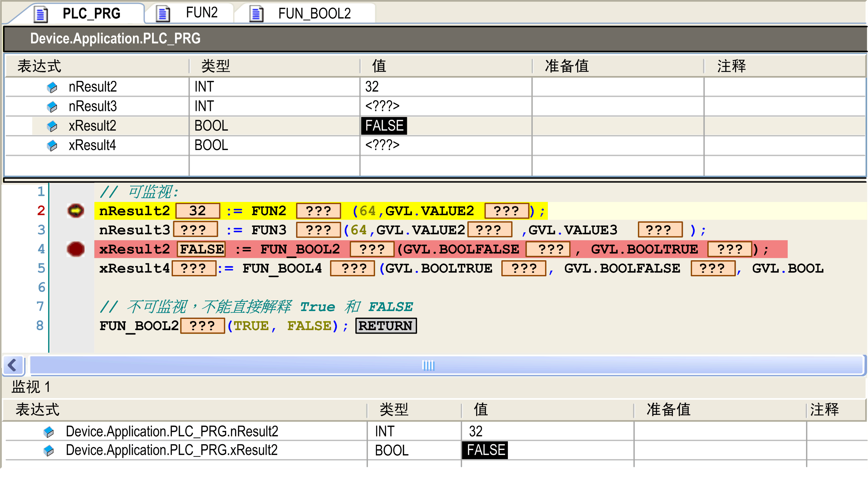The height and width of the screenshot is (483, 868).
Task: Click the breakpoint circle on line 4
Action: click(x=76, y=249)
